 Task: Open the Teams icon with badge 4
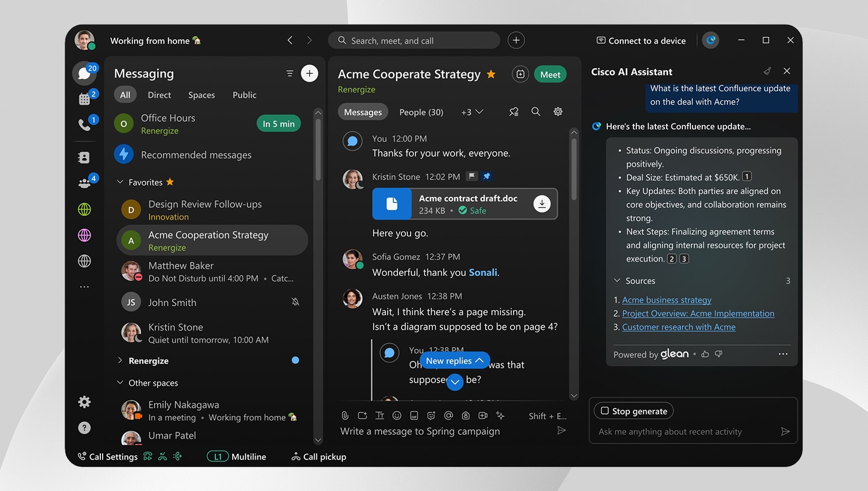84,183
